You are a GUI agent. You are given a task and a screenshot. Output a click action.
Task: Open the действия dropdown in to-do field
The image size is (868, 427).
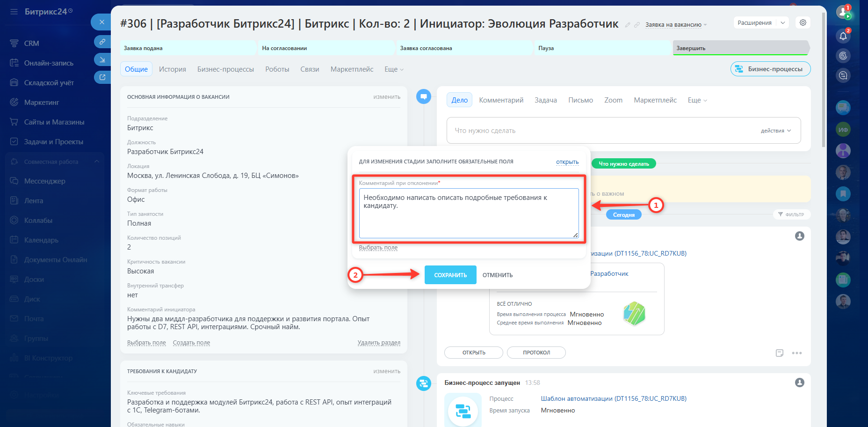point(776,131)
